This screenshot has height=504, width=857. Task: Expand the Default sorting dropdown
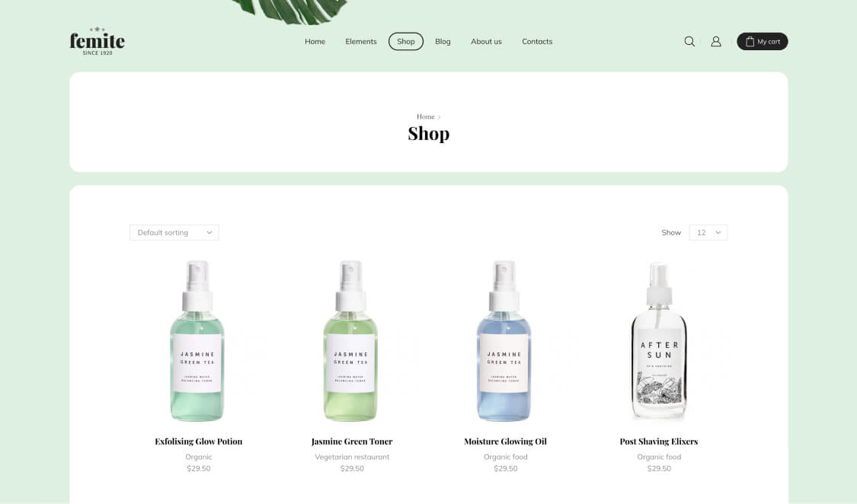click(x=174, y=233)
